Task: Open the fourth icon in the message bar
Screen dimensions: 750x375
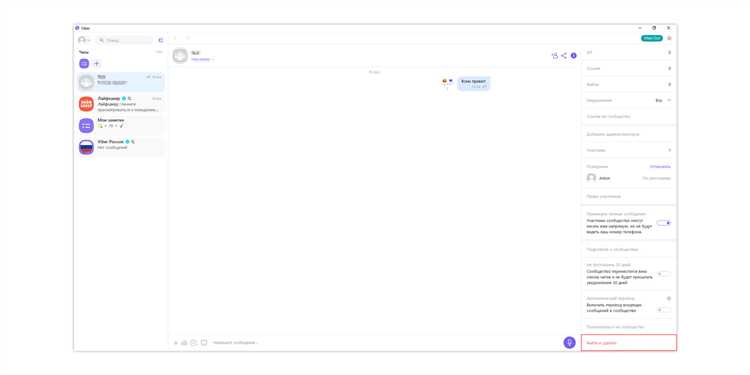Action: point(204,342)
